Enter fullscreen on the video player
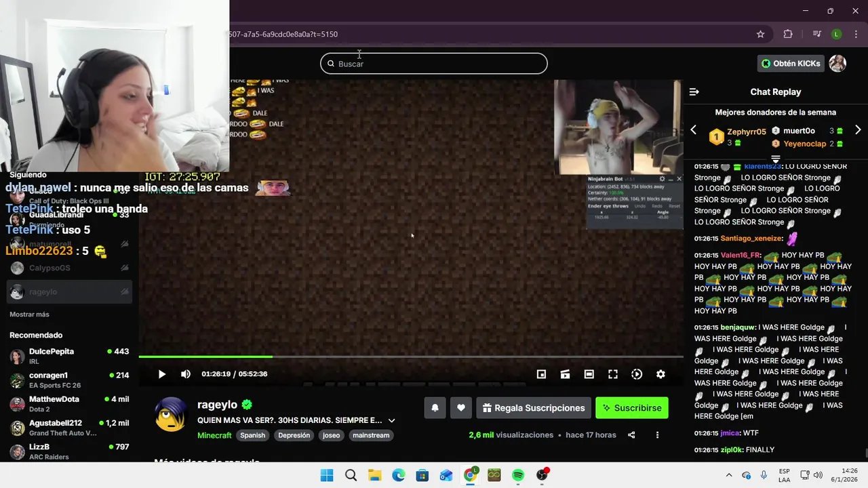Screen dimensions: 868x488 tap(613, 374)
